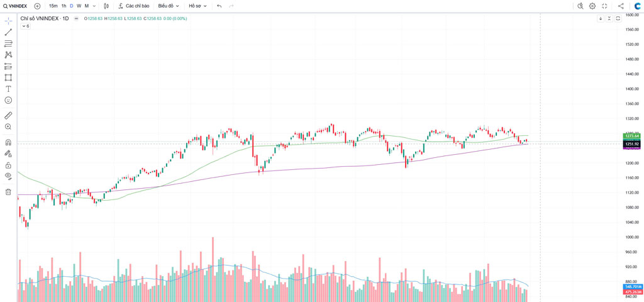The height and width of the screenshot is (302, 644).
Task: Toggle lock all drawing tools
Action: pos(8,165)
